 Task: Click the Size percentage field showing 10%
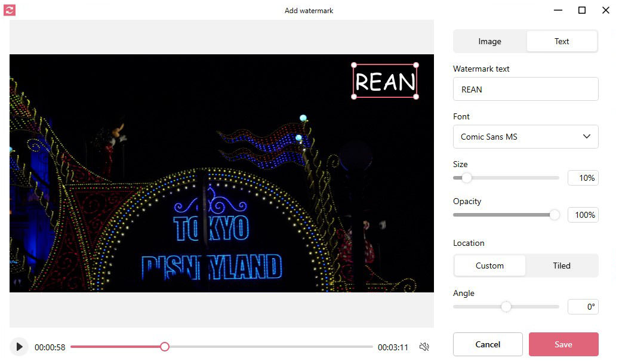pyautogui.click(x=583, y=178)
